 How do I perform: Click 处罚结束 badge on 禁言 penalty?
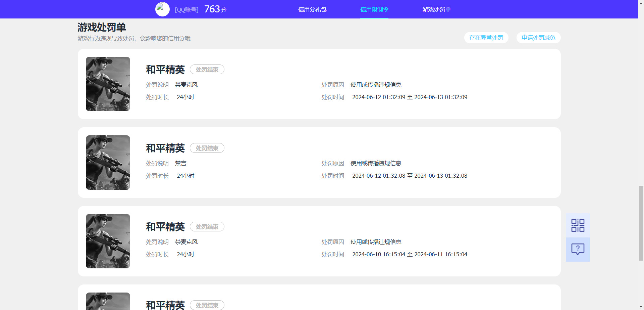click(207, 148)
